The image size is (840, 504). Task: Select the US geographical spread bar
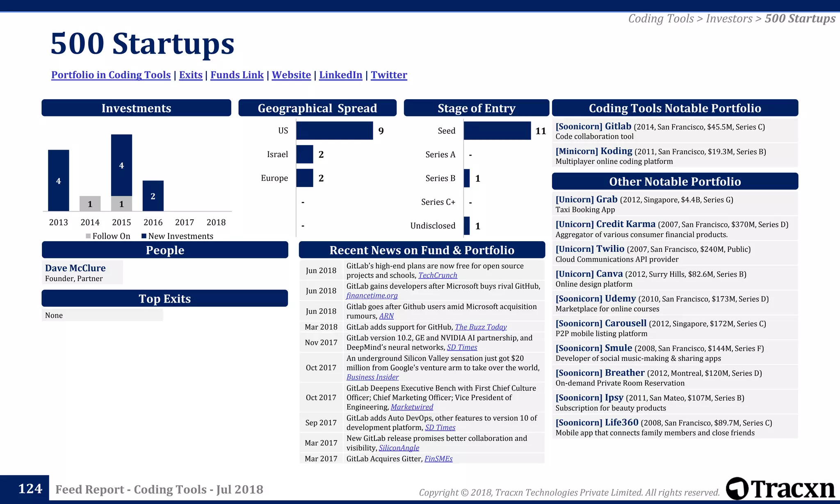[335, 131]
